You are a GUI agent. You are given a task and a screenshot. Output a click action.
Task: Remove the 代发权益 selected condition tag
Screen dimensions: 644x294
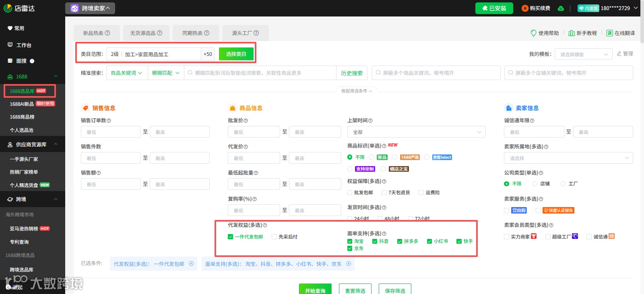pyautogui.click(x=191, y=264)
